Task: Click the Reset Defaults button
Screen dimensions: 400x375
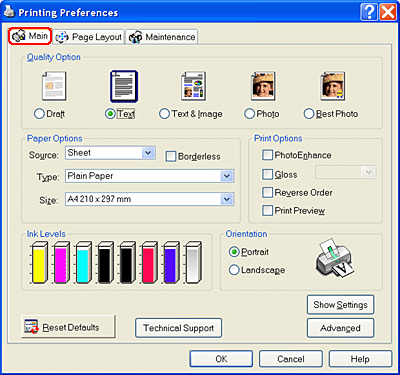Action: pyautogui.click(x=68, y=327)
